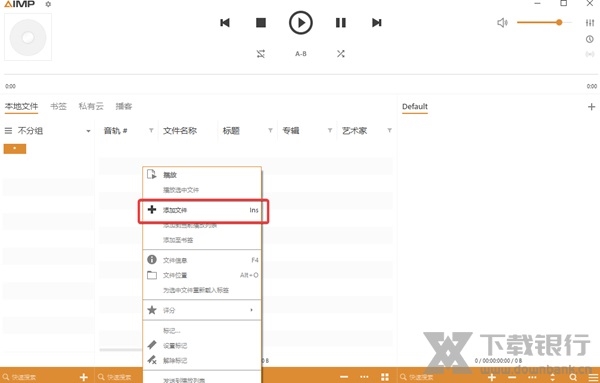Open the clock scheduler icon

point(590,39)
